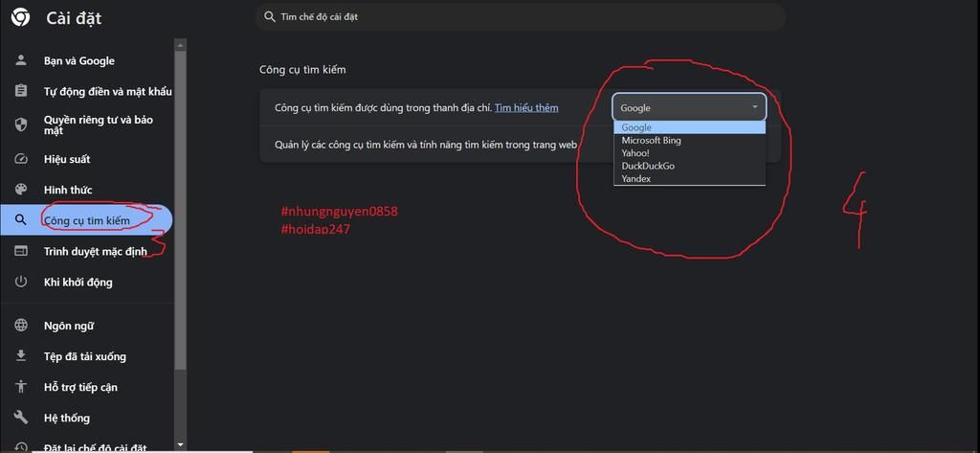This screenshot has width=980, height=453.
Task: Click the wrench icon for Hệ thống
Action: tap(21, 418)
